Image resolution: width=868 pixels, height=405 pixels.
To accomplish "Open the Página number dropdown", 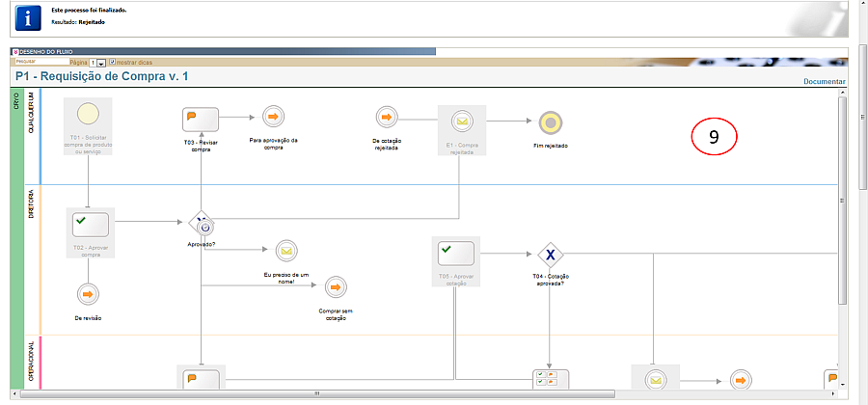I will pyautogui.click(x=101, y=62).
